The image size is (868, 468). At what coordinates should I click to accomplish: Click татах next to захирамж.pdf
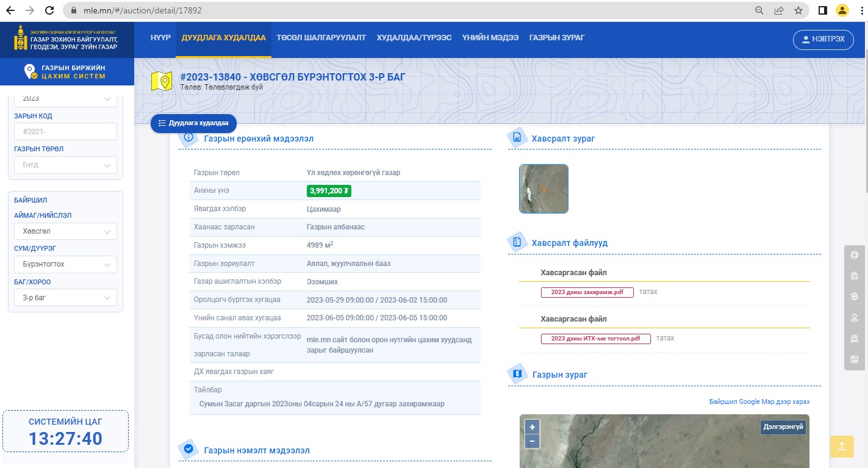[648, 292]
